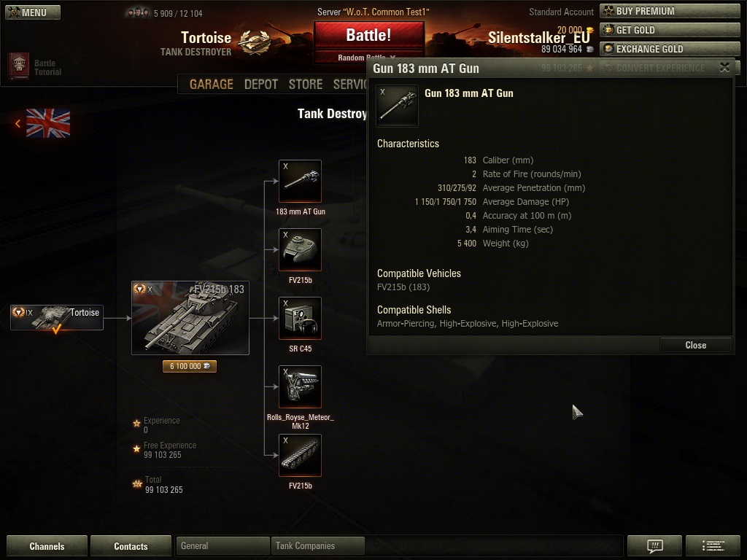
Task: Open the MENU dropdown
Action: coord(33,12)
